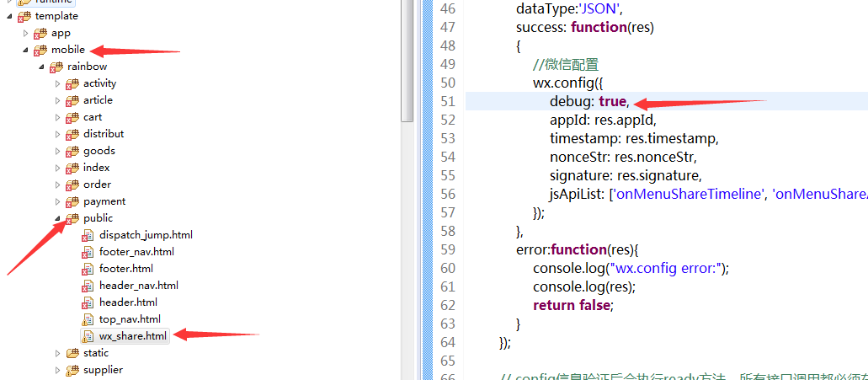Click the project tree vertical scrollbar
Screen dimensions: 868x380
(407, 59)
